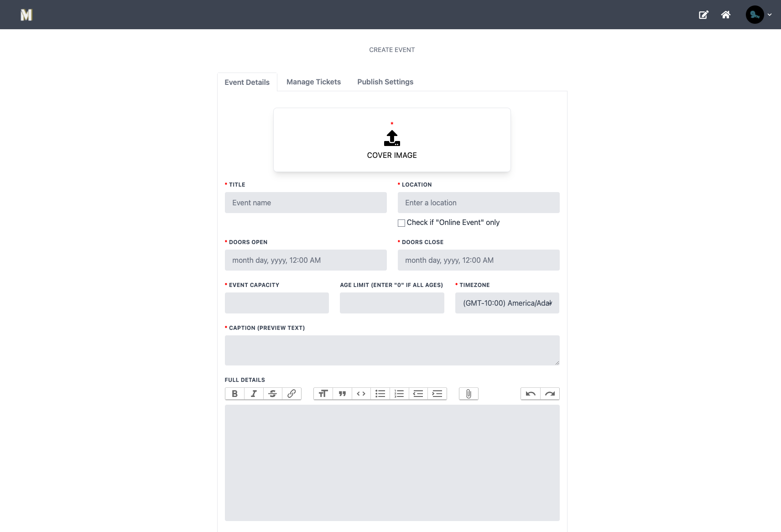Focus the Event Capacity field
Viewport: 781px width, 532px height.
pyautogui.click(x=277, y=303)
